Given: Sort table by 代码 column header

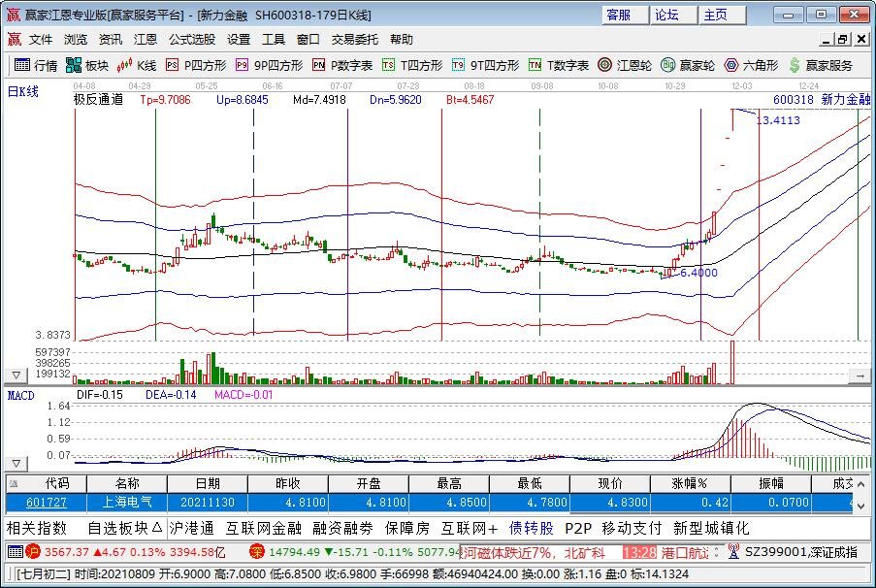Looking at the screenshot, I should 47,483.
